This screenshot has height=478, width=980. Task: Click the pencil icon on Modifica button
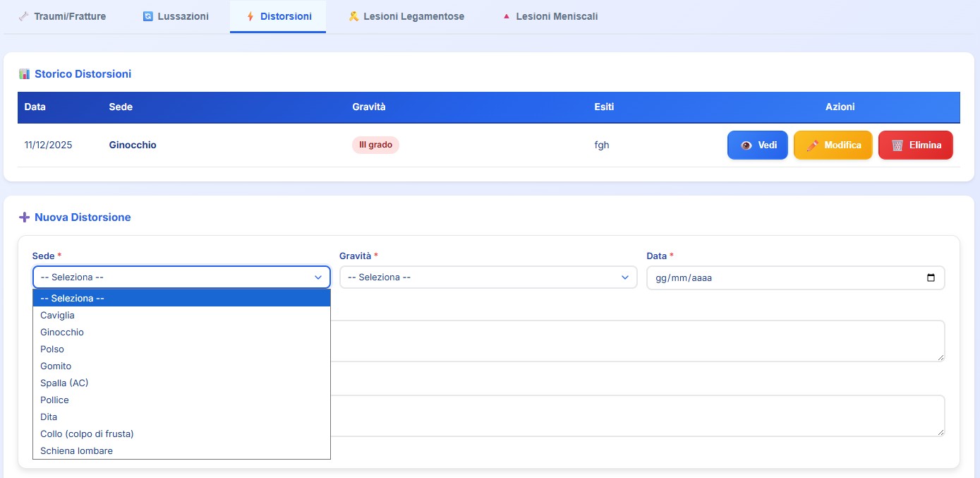813,145
